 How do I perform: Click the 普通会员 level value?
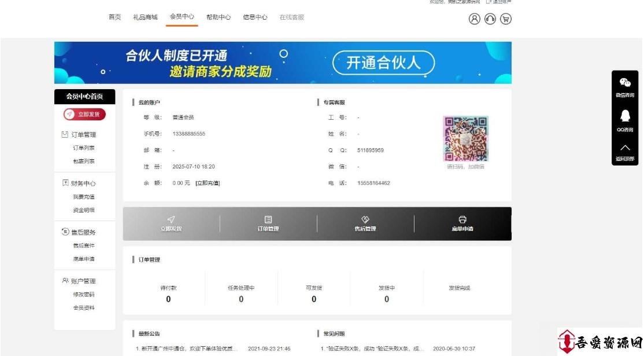(x=183, y=118)
